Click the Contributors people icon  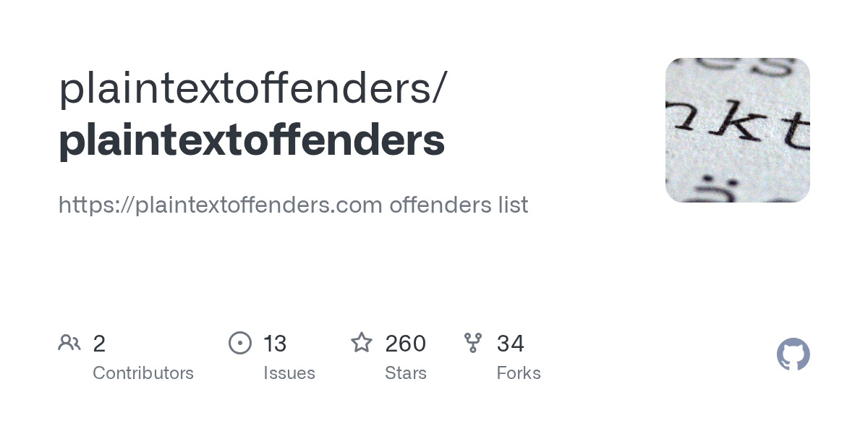click(x=69, y=343)
